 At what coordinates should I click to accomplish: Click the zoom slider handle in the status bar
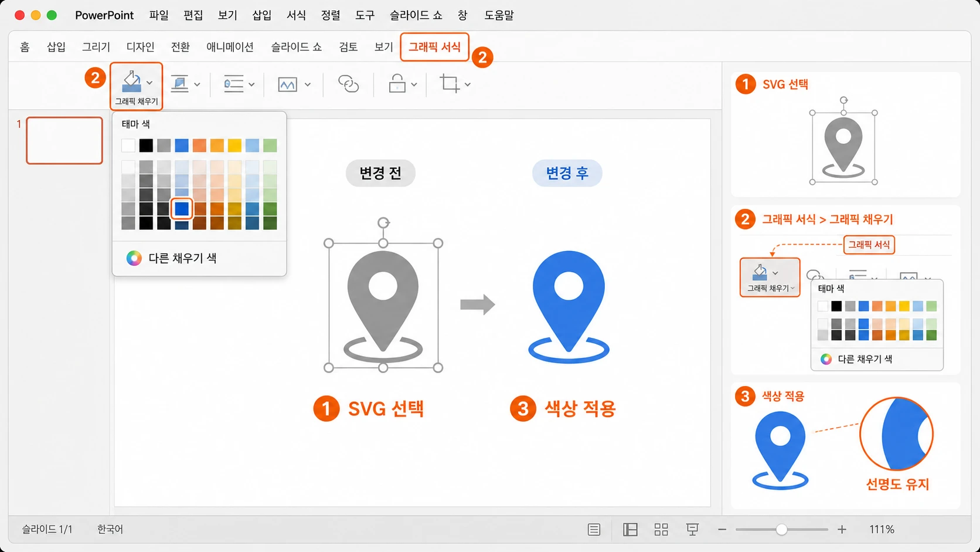781,530
